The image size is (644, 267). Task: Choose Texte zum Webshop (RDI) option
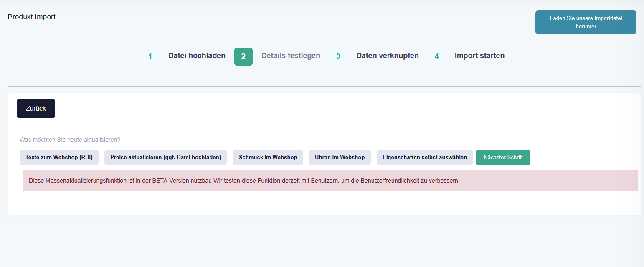point(59,158)
